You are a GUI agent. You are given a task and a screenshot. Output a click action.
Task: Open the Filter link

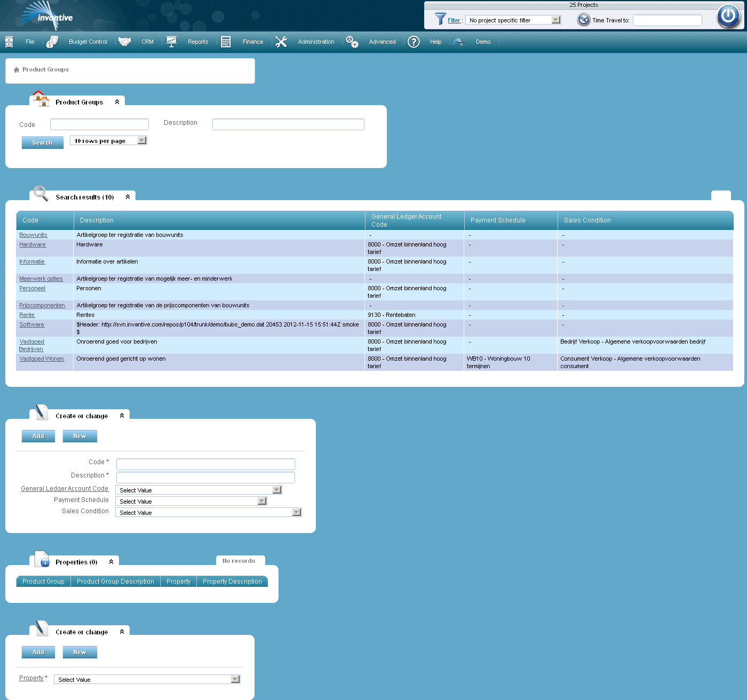click(454, 20)
